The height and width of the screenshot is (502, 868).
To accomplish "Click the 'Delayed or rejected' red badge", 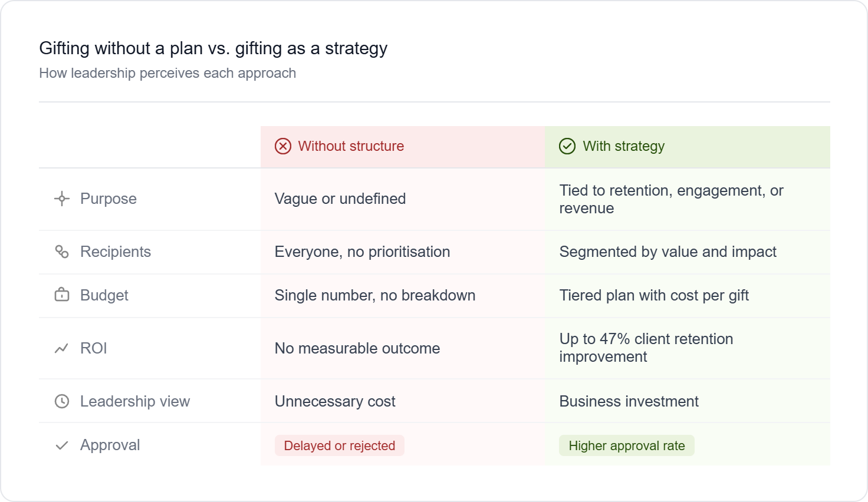I will 340,445.
